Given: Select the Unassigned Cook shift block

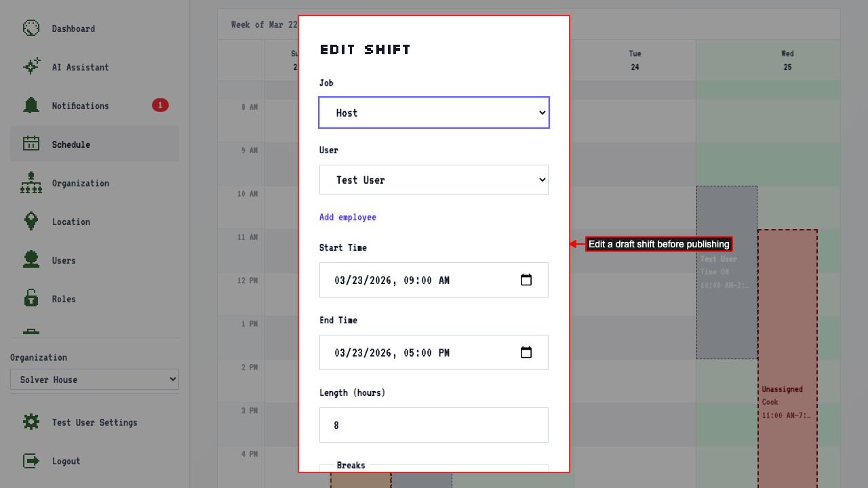Looking at the screenshot, I should coord(787,359).
